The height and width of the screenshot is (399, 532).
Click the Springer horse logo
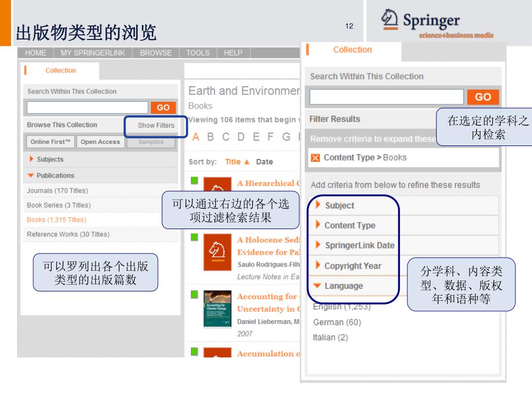pyautogui.click(x=390, y=19)
